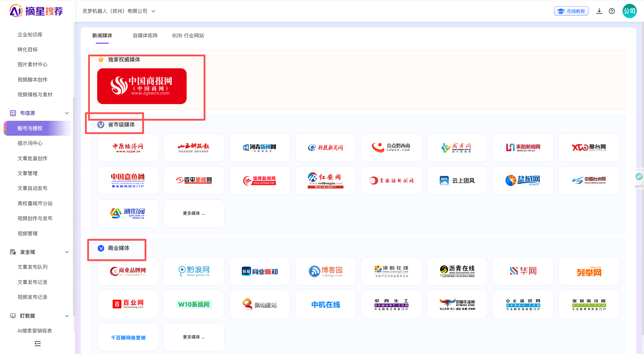Switch to the B2B 行业网站 tab

pos(188,35)
